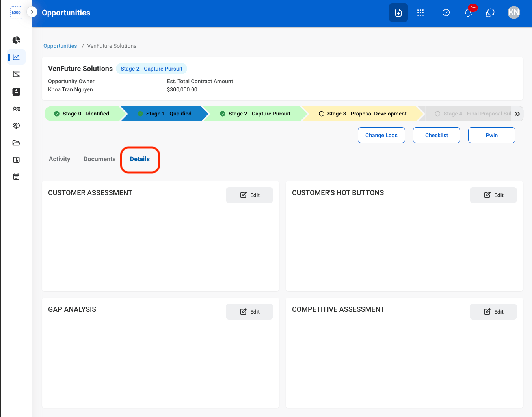The image size is (532, 417).
Task: Show more stages with double chevron
Action: 517,114
